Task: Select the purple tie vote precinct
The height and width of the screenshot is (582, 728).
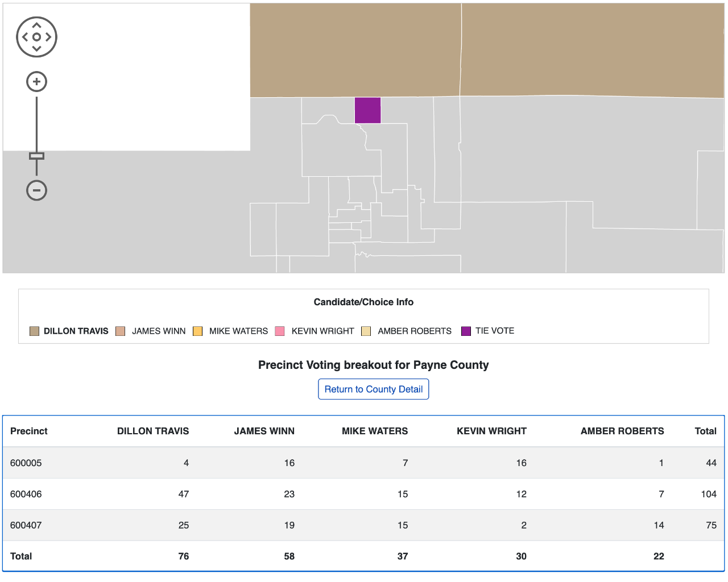Action: click(x=367, y=110)
